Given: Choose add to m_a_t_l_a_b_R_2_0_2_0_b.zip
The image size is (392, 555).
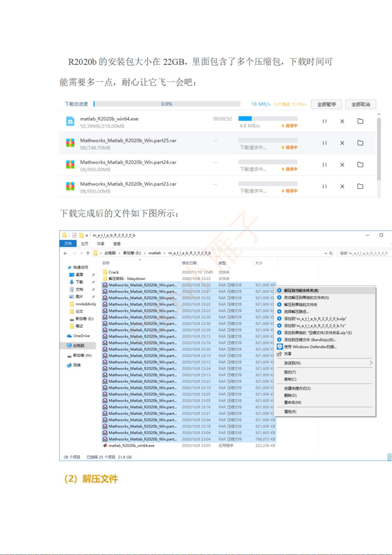Looking at the screenshot, I should tap(325, 319).
